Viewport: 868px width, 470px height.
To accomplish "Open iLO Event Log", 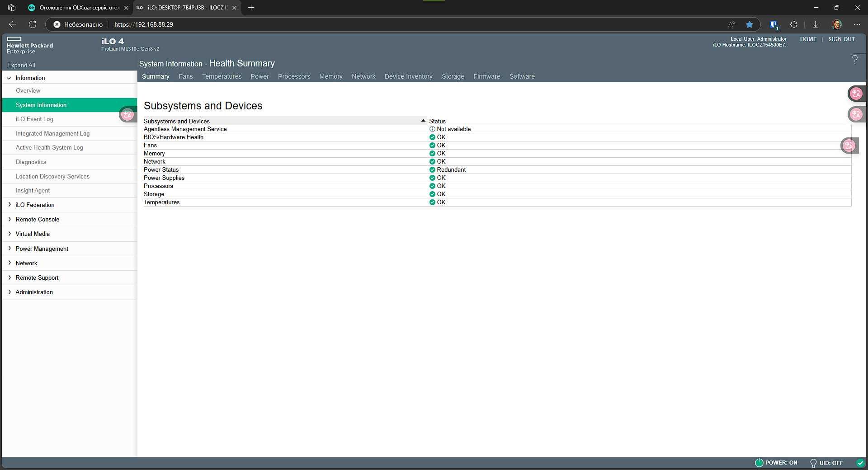I will (x=69, y=119).
